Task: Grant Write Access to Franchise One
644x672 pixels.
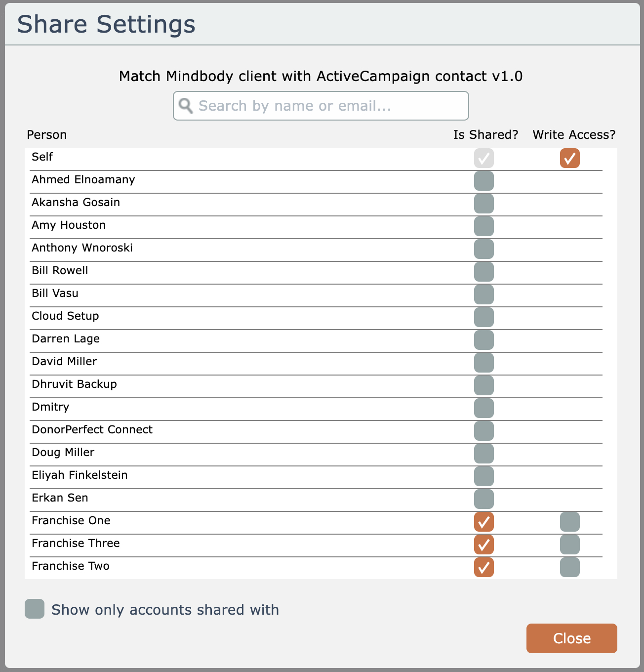Action: [x=569, y=522]
